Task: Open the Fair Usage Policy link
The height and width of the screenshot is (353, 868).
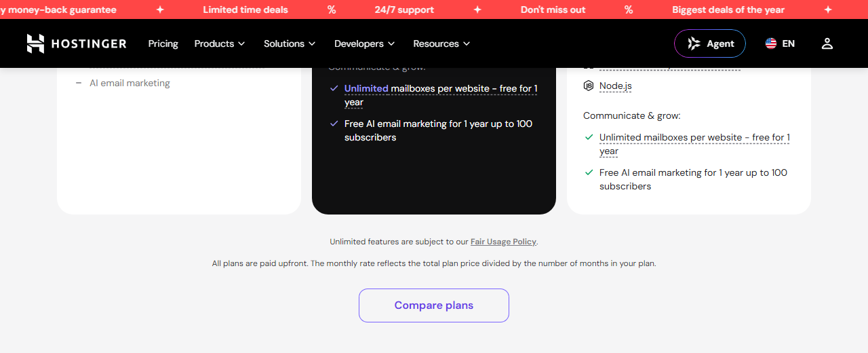Action: coord(503,242)
